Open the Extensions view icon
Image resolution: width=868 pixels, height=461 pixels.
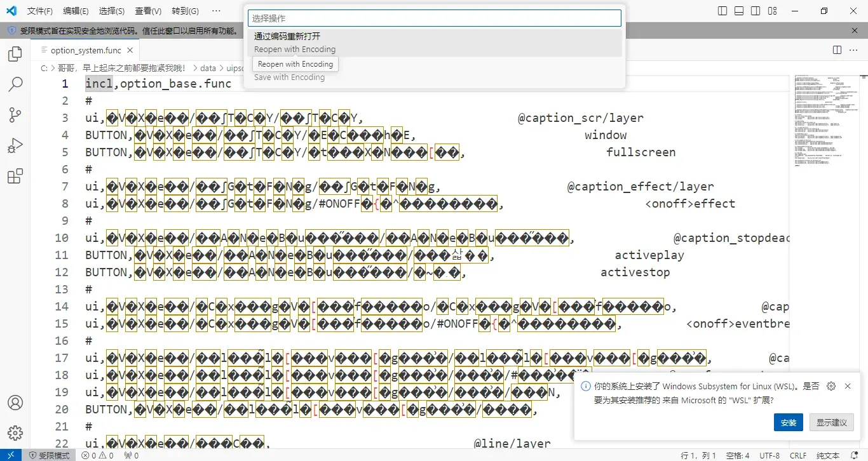pos(15,176)
